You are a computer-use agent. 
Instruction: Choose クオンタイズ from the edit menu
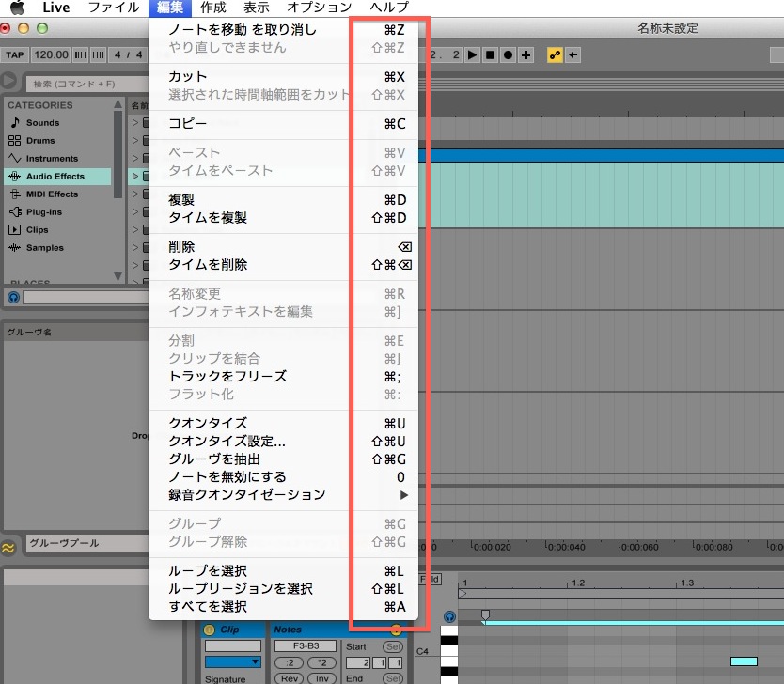tap(284, 424)
